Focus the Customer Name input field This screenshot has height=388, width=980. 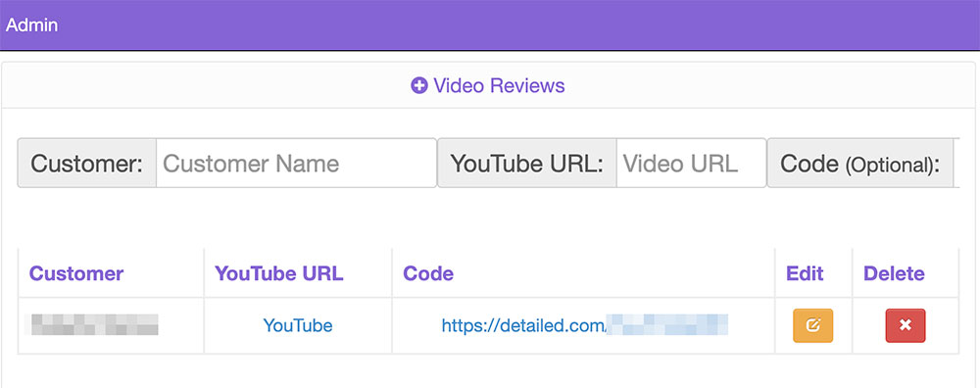coord(296,163)
